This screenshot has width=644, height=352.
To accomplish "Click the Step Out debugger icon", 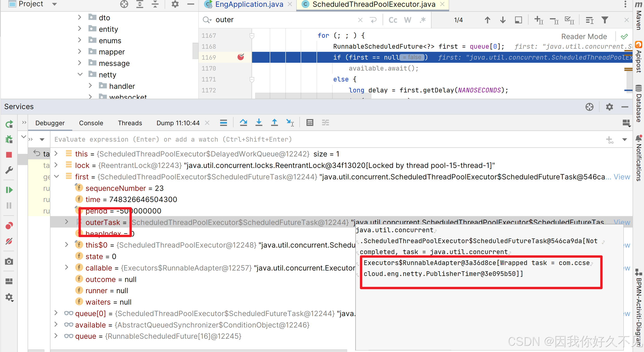I will [274, 123].
